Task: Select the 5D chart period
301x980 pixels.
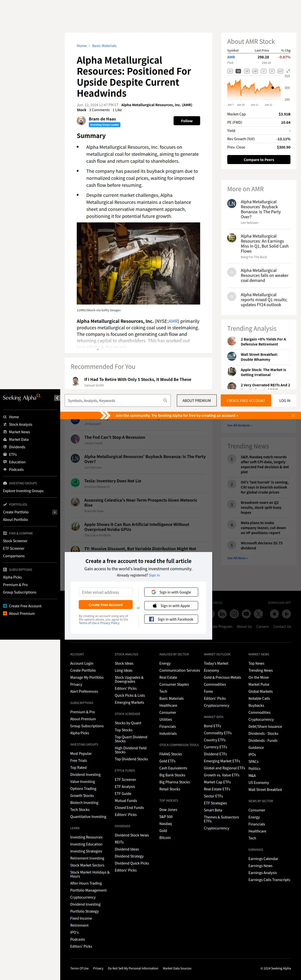Action: click(238, 71)
